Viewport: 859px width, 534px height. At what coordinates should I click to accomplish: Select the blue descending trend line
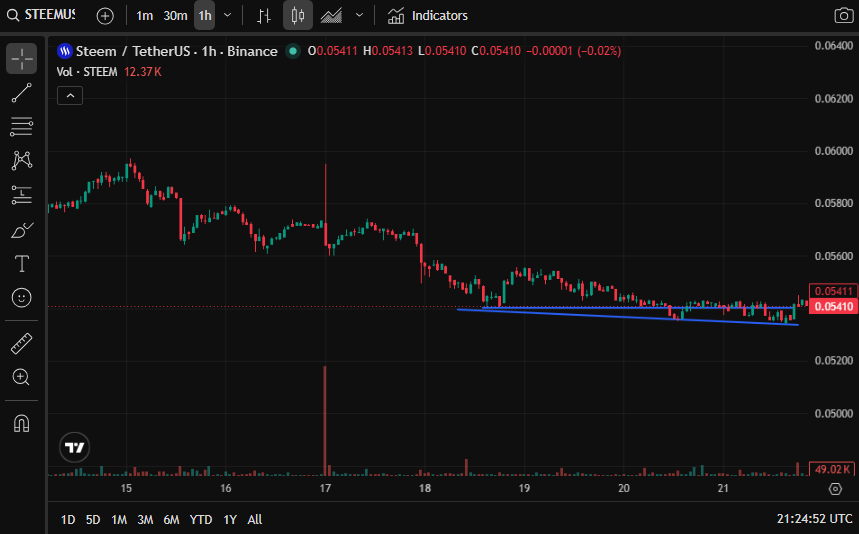[x=627, y=317]
